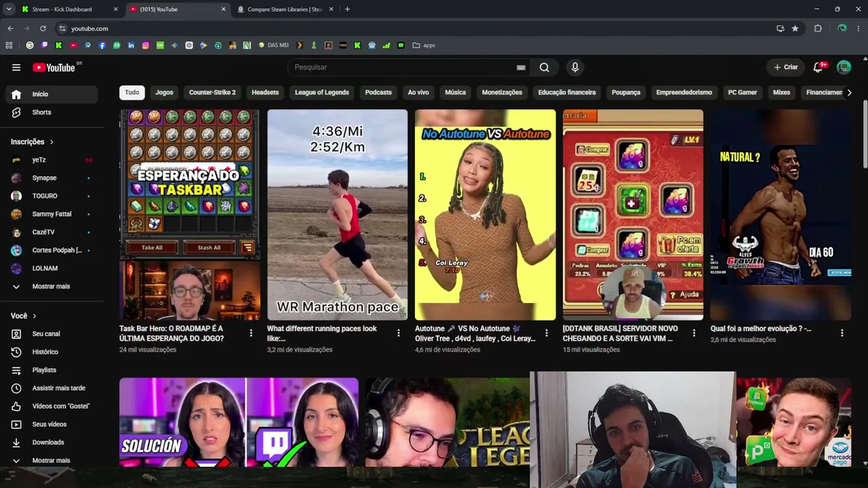Screen dimensions: 868x488
Task: Open options for melhor evolução video
Action: pos(842,333)
